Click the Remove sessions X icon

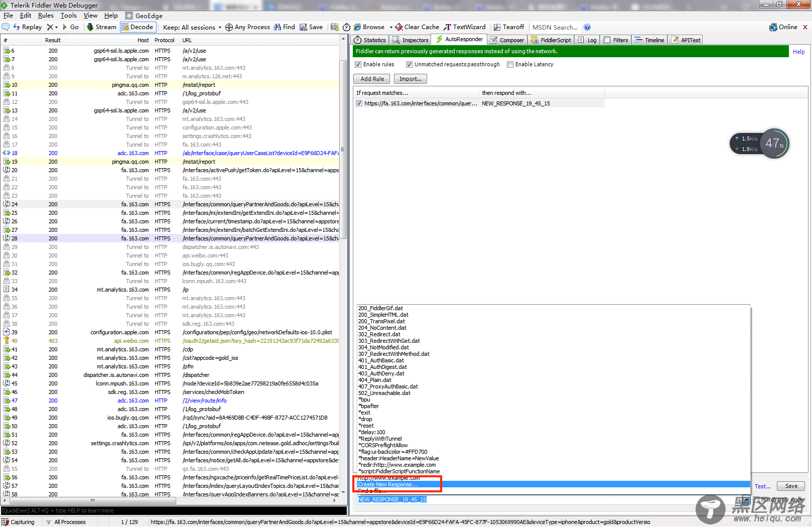coord(50,27)
